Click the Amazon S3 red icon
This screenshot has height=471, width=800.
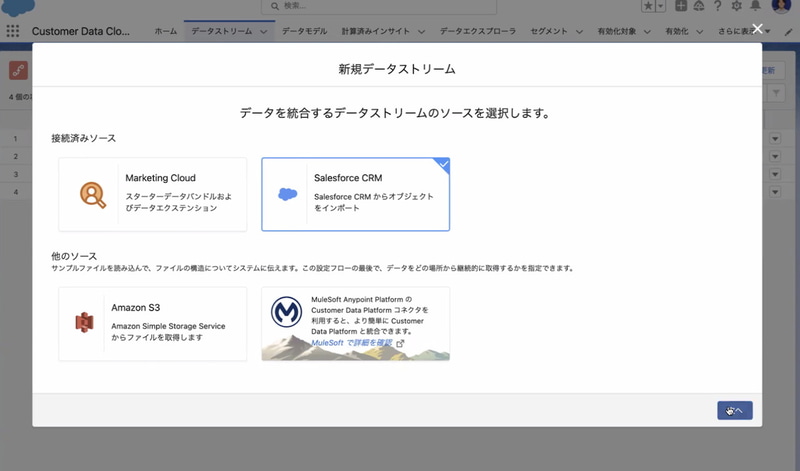coord(84,323)
